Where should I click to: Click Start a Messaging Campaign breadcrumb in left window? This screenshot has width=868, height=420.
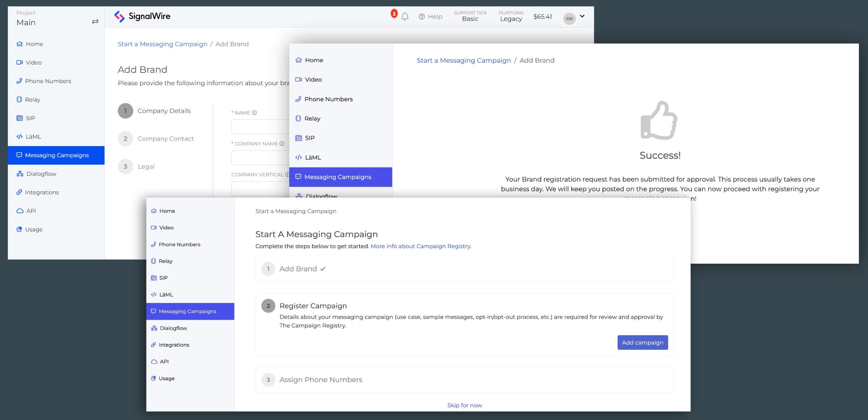[162, 44]
